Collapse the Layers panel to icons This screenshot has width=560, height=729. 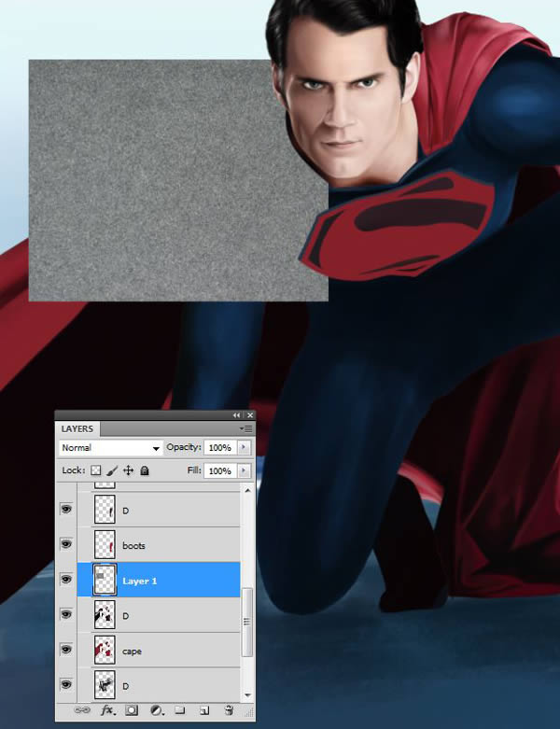(236, 415)
